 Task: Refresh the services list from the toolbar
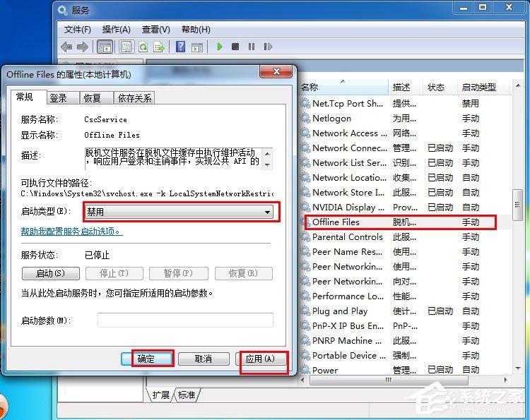click(x=143, y=47)
